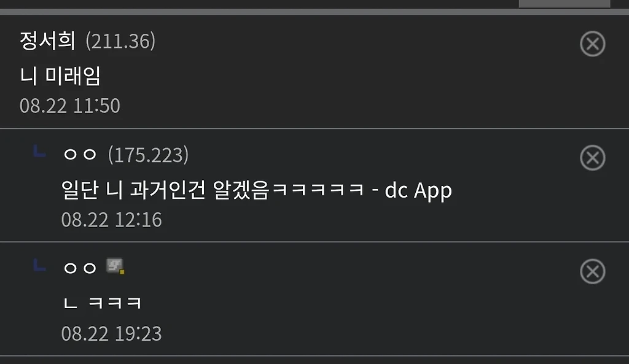
Task: Click the gallog badge icon beside ㅇㅇ
Action: (x=115, y=266)
